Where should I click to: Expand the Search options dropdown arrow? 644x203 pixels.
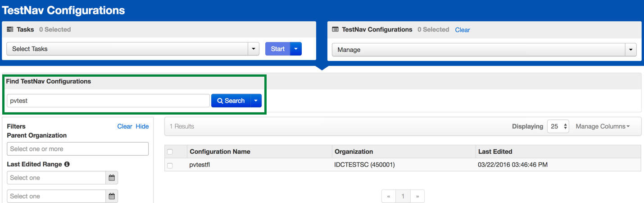tap(256, 101)
